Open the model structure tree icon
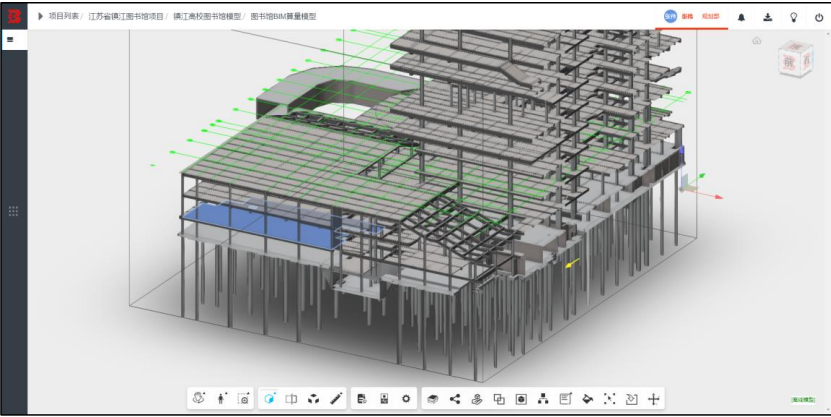Image resolution: width=831 pixels, height=417 pixels. coord(543,399)
